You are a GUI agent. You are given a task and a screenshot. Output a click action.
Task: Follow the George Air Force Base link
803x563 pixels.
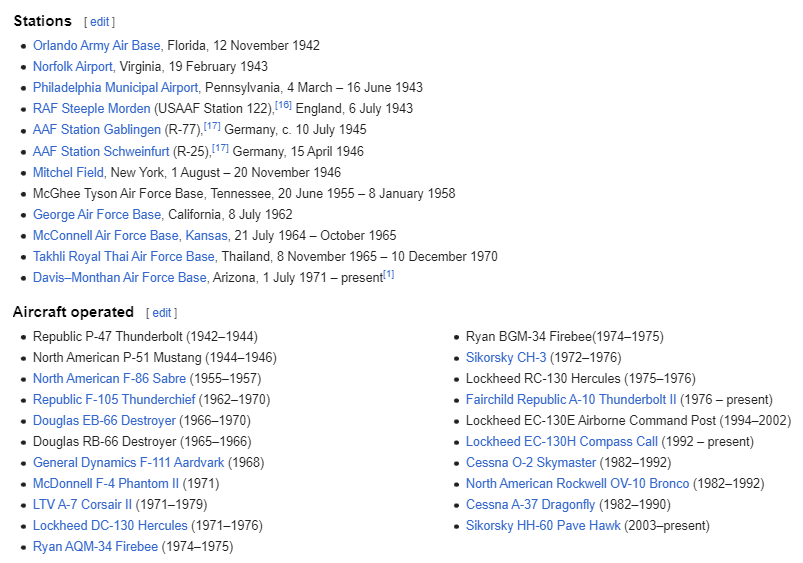point(97,215)
